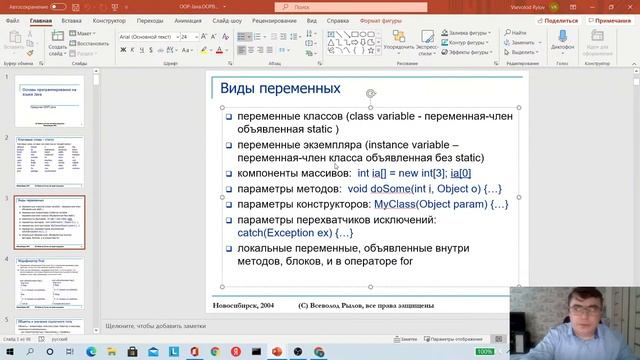The image size is (640, 360).
Task: Toggle strikethrough formatting
Action: [x=160, y=50]
